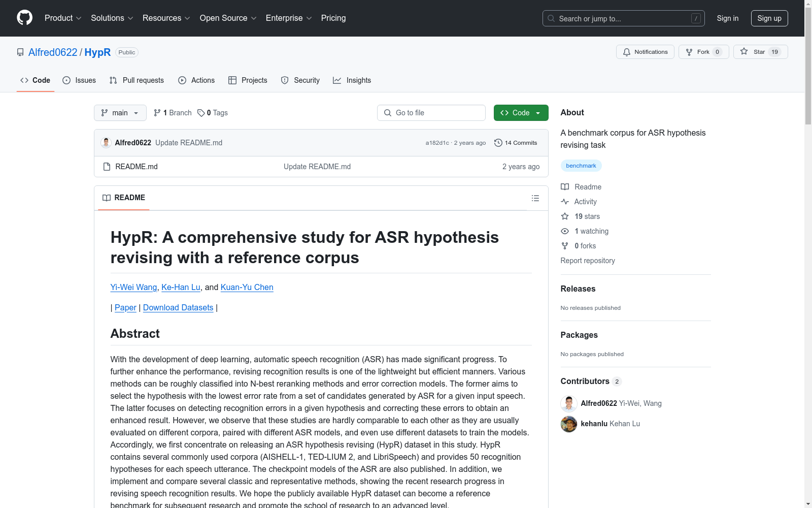This screenshot has width=812, height=508.
Task: Click the Search or jump to field
Action: (624, 18)
